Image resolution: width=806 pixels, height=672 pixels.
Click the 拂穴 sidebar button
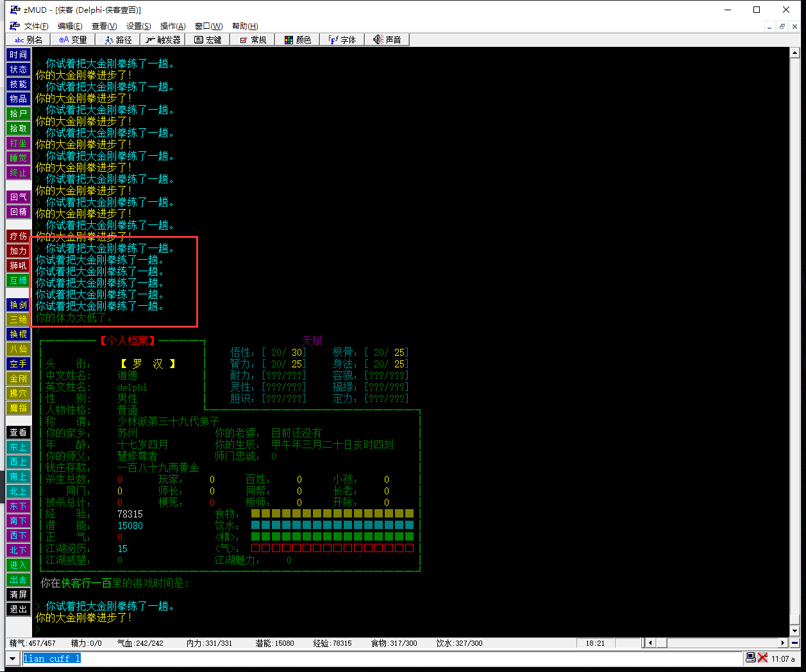coord(19,393)
